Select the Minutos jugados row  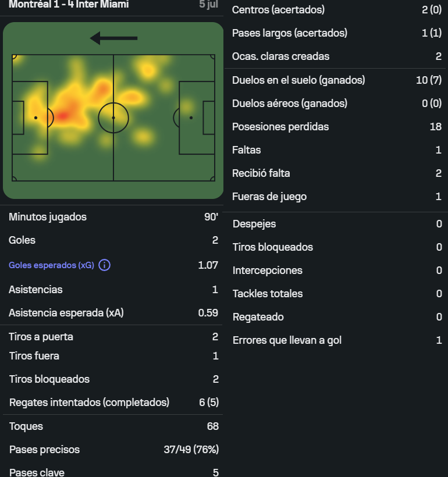tap(113, 217)
